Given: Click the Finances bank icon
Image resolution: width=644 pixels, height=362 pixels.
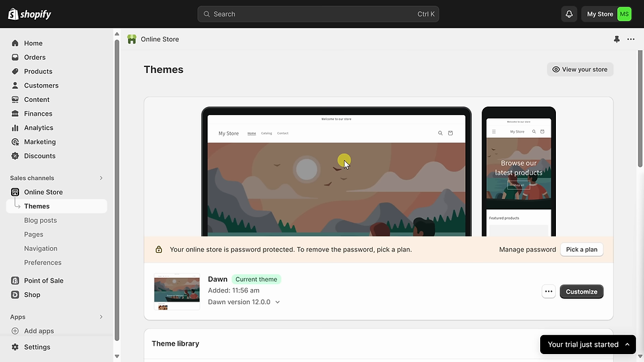Looking at the screenshot, I should click(x=15, y=113).
